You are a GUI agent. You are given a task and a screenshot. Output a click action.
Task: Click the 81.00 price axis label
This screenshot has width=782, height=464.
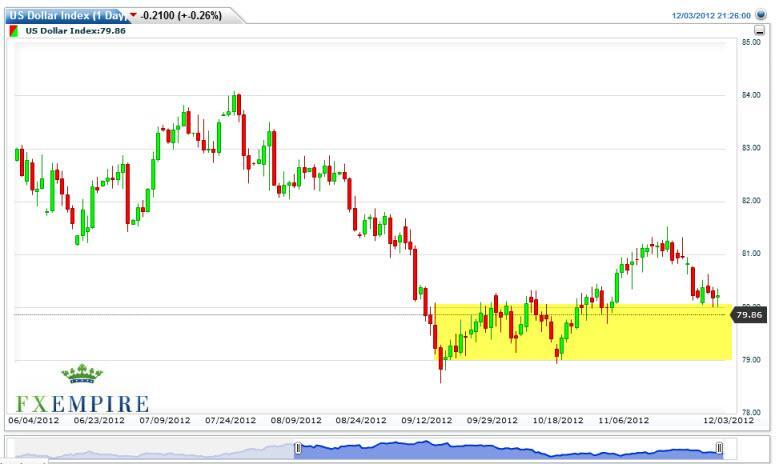[751, 253]
